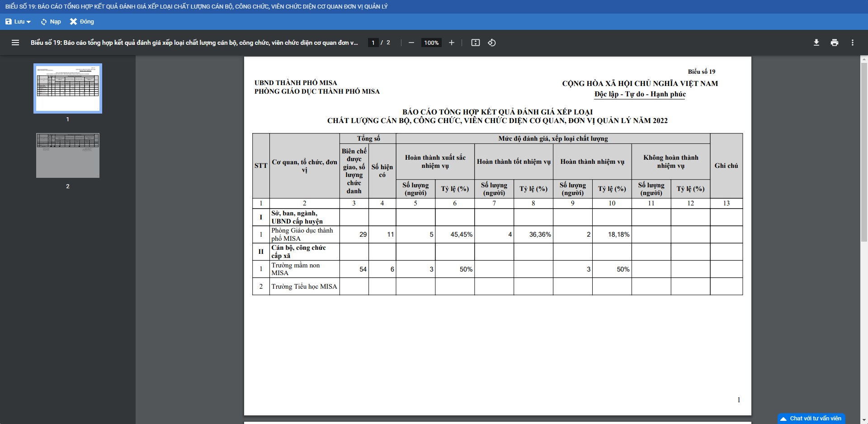The width and height of the screenshot is (868, 424).
Task: Click the Nạp reload button
Action: [51, 22]
